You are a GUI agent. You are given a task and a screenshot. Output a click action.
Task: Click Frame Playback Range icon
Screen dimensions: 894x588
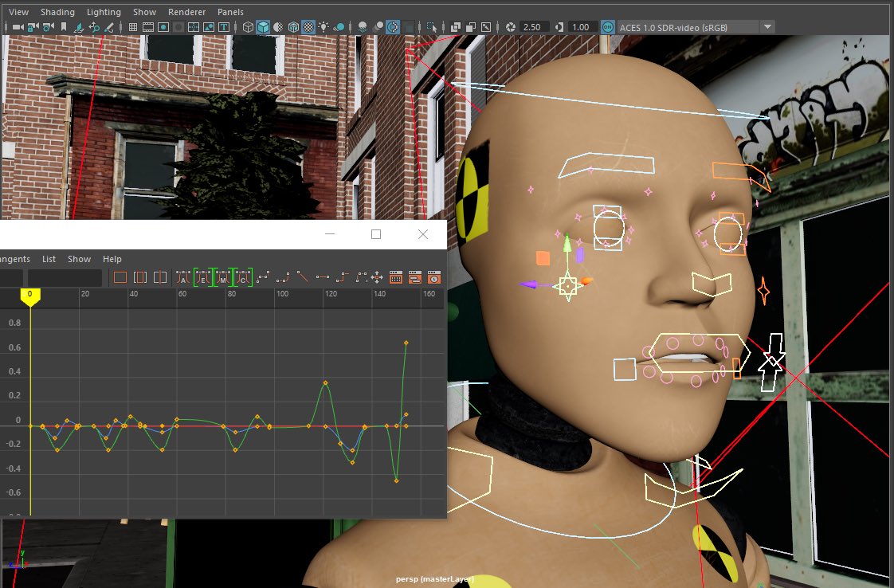[140, 278]
